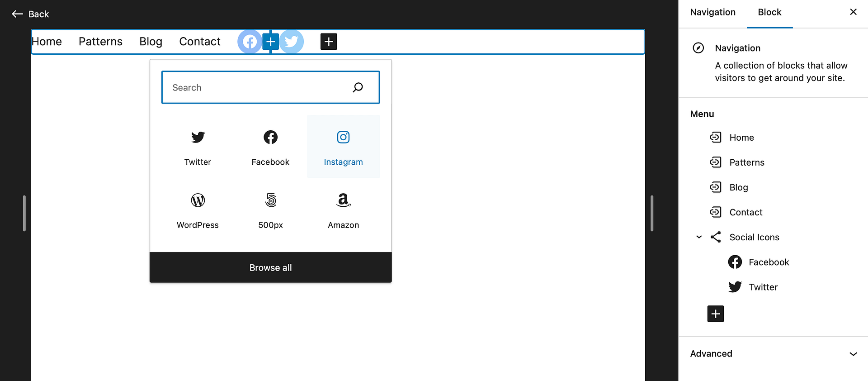
Task: Click the Facebook social icon in the navigation bar
Action: 249,42
